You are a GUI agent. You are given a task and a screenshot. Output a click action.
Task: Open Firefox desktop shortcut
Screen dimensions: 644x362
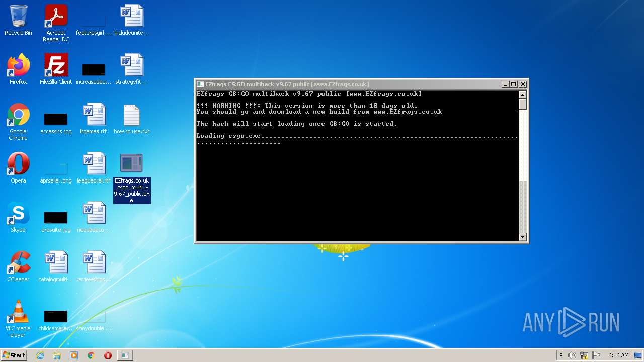click(x=18, y=69)
